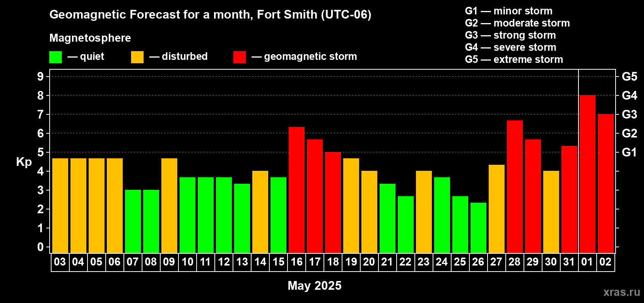This screenshot has width=644, height=303.
Task: Click the 'G3 — strong storm' legend line
Action: click(x=510, y=35)
